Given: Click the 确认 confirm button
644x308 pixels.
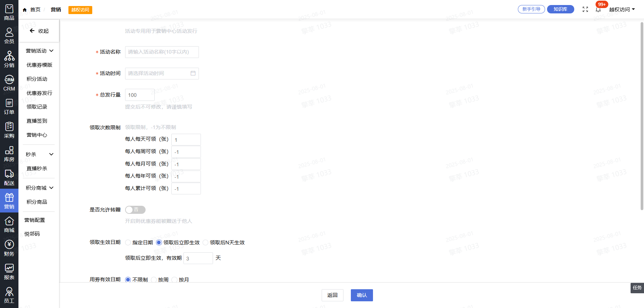Looking at the screenshot, I should click(x=362, y=295).
